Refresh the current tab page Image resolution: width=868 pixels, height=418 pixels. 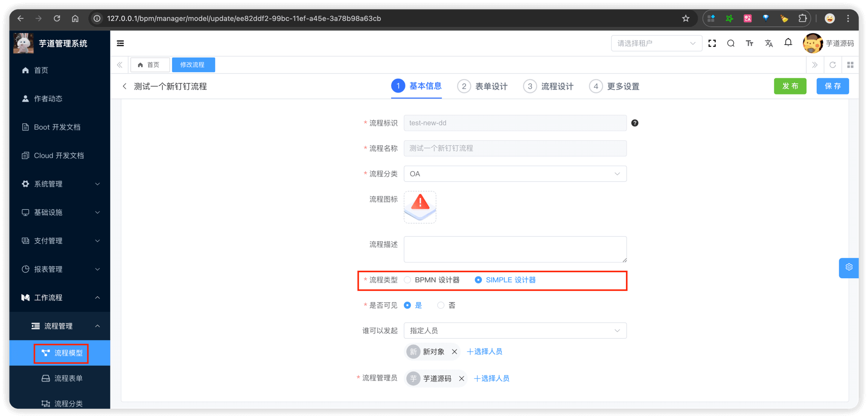832,65
